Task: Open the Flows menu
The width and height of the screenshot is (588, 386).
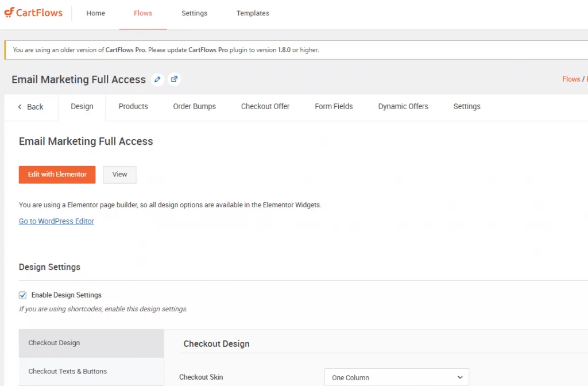Action: click(143, 13)
